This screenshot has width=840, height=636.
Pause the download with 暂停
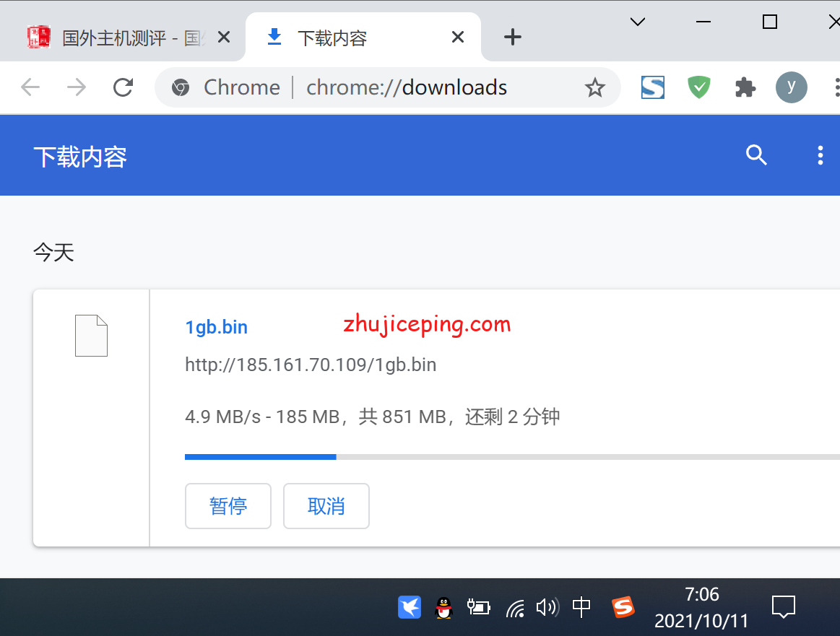tap(228, 506)
